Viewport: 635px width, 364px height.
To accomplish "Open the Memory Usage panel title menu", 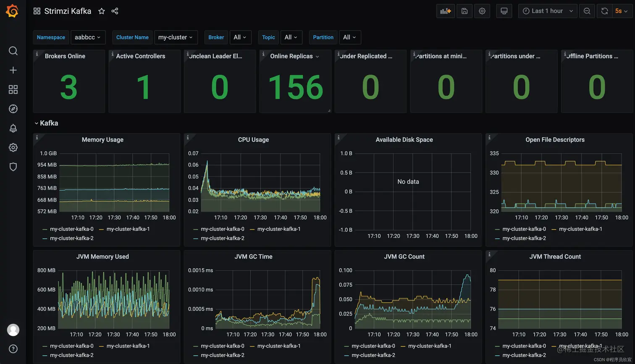I will (102, 140).
